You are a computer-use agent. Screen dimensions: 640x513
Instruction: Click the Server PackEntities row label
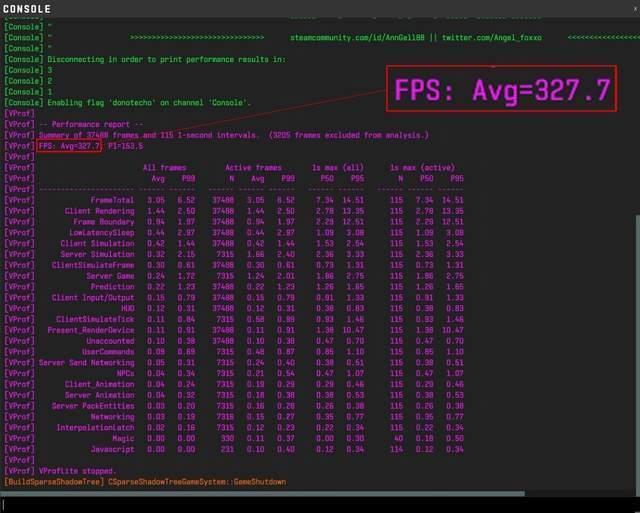click(93, 406)
